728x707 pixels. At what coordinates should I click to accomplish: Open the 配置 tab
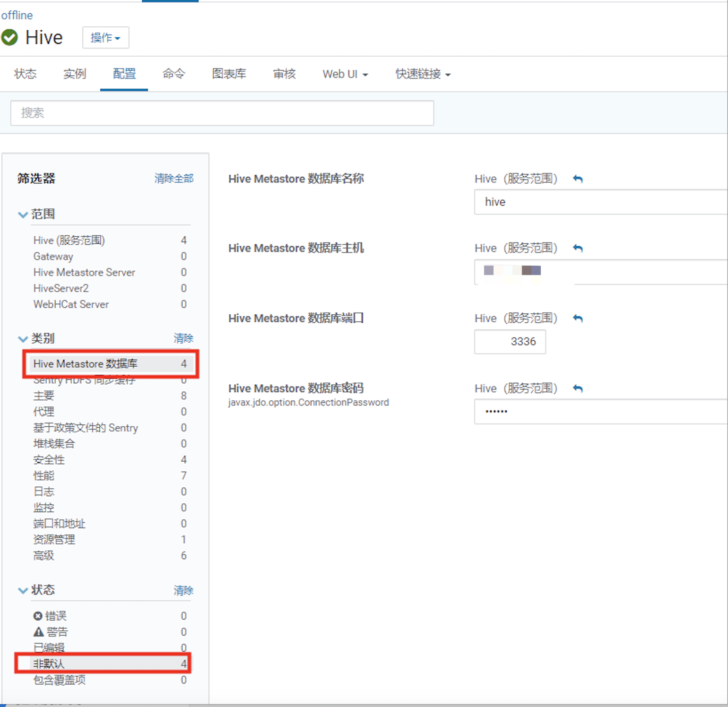coord(124,74)
